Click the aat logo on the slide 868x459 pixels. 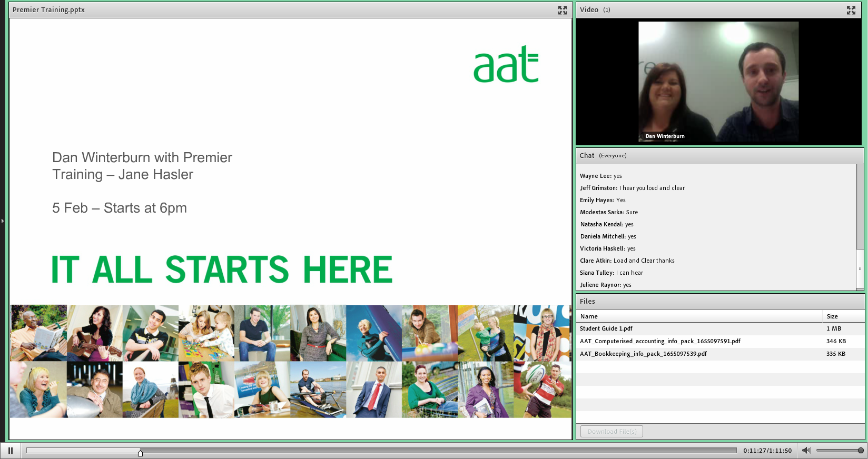506,65
